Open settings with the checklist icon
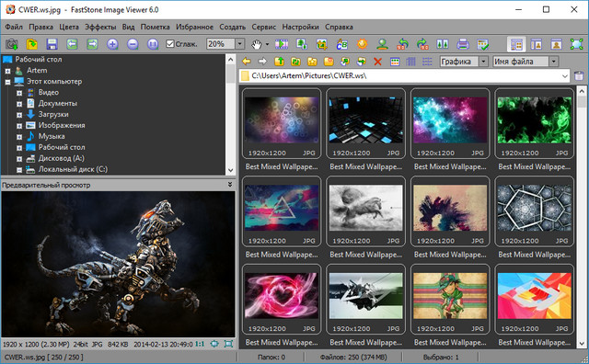589x364 pixels. (x=482, y=44)
